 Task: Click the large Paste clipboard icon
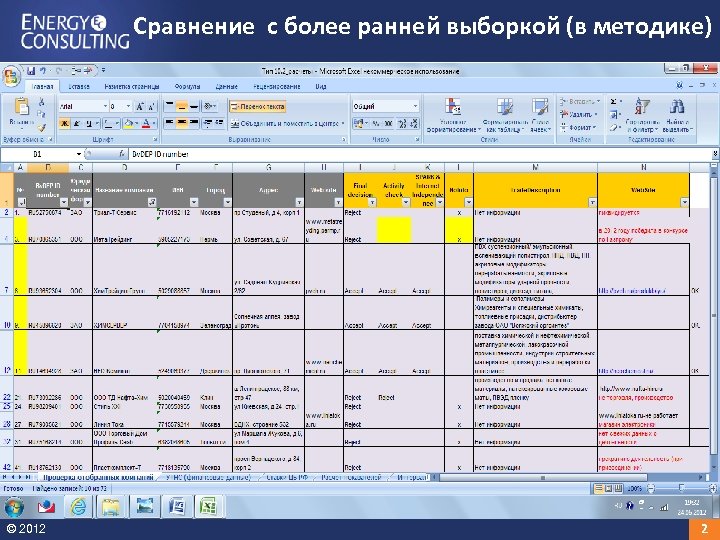click(x=22, y=106)
